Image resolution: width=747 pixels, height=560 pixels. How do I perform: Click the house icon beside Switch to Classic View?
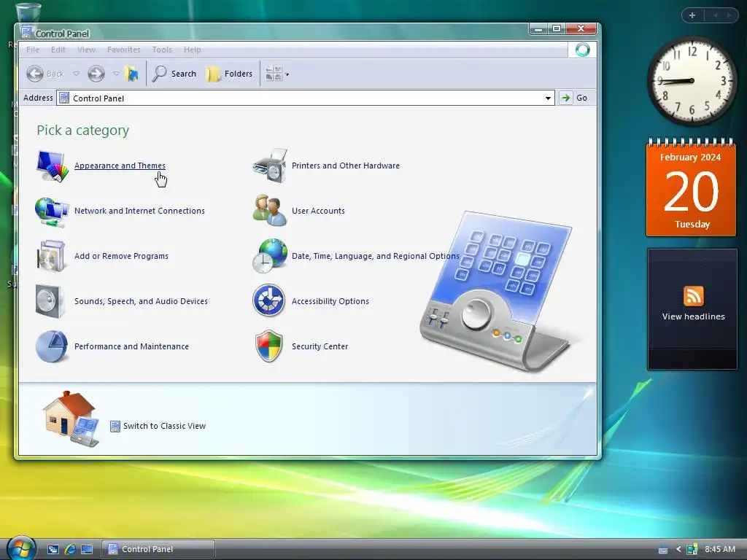pyautogui.click(x=71, y=419)
